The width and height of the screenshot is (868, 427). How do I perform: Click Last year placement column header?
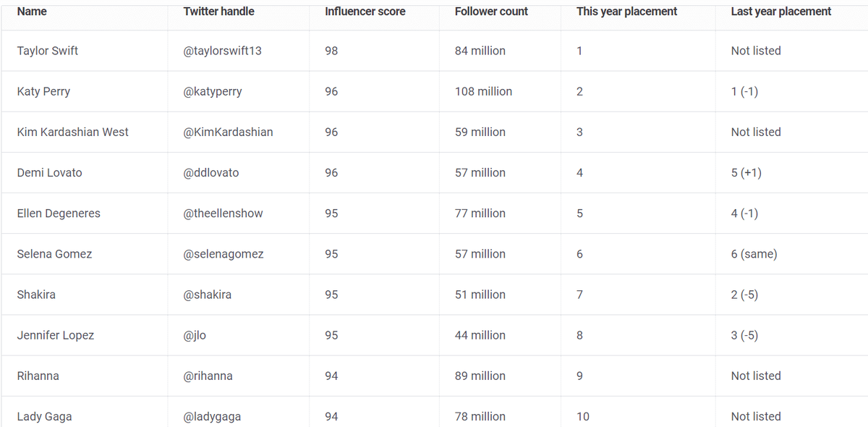[x=780, y=12]
